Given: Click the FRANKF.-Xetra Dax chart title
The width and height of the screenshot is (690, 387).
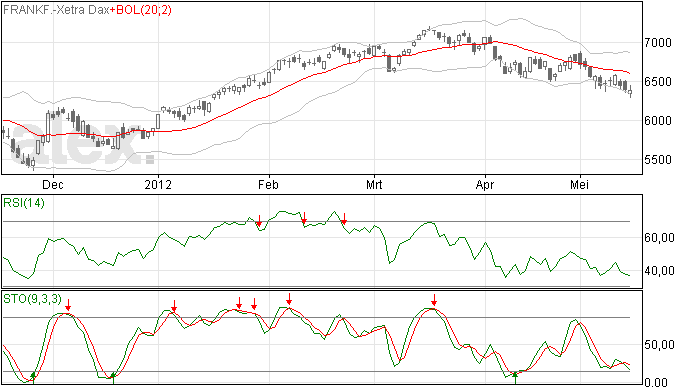Looking at the screenshot, I should coord(56,10).
